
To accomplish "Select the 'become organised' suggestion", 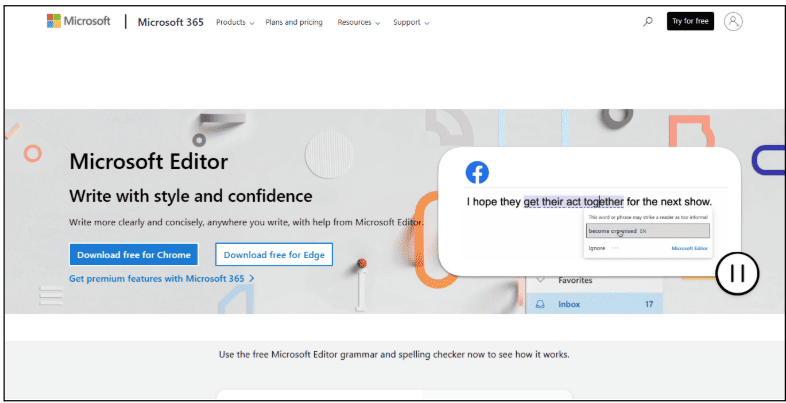I will click(648, 231).
